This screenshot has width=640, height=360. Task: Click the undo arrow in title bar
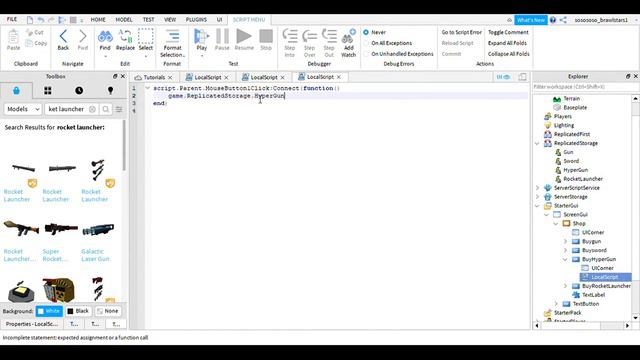pyautogui.click(x=40, y=20)
